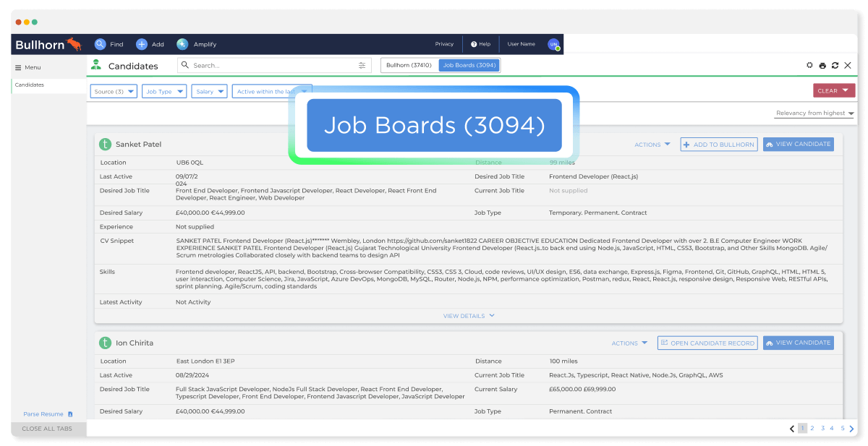Open Amplify from the top bar
The height and width of the screenshot is (446, 868).
197,44
